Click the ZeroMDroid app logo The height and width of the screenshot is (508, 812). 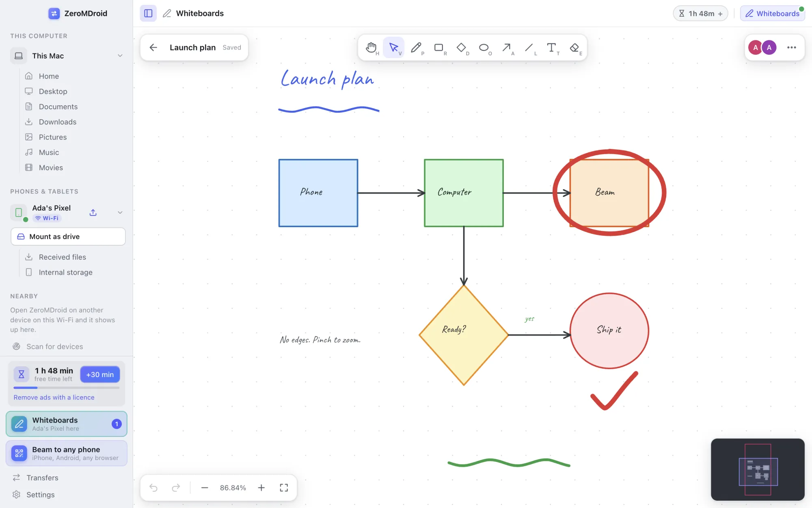(54, 13)
